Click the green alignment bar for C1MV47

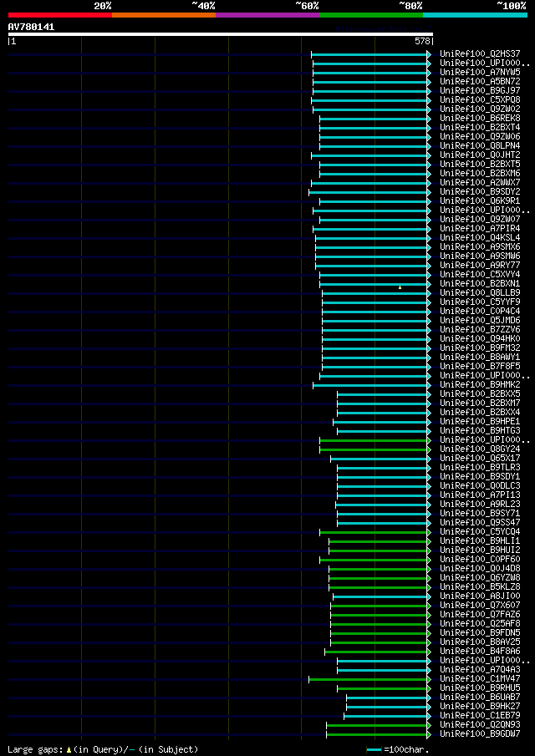[369, 680]
